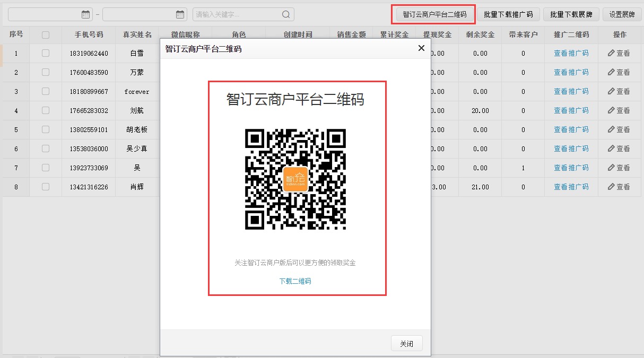This screenshot has height=358, width=644.
Task: Check the checkbox for row 18180899667
Action: point(46,91)
